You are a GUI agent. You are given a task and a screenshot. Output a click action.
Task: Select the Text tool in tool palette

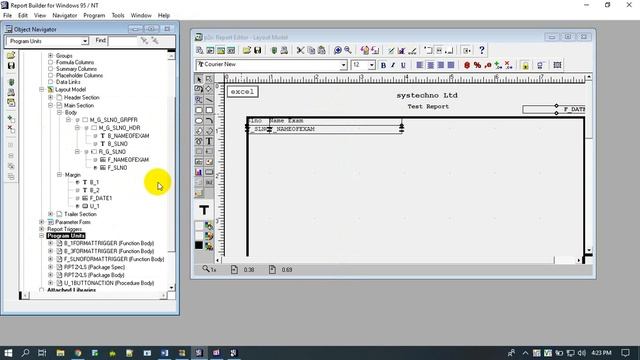pos(209,141)
